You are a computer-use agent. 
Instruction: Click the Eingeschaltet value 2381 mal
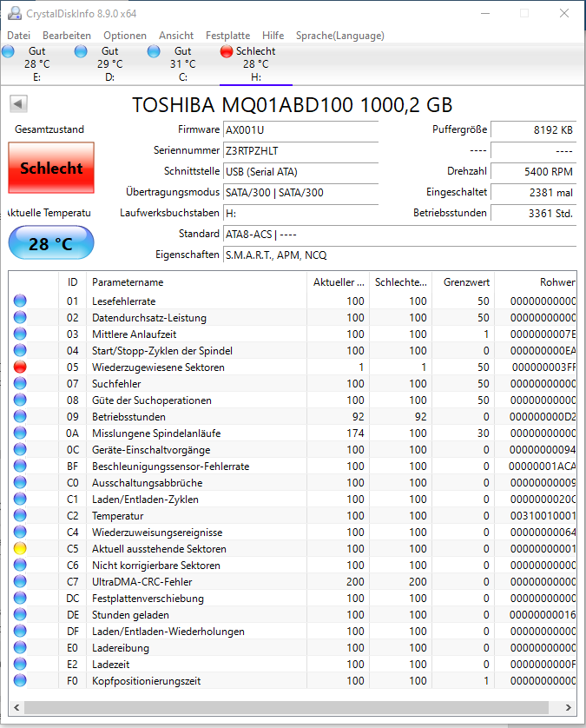click(x=534, y=193)
